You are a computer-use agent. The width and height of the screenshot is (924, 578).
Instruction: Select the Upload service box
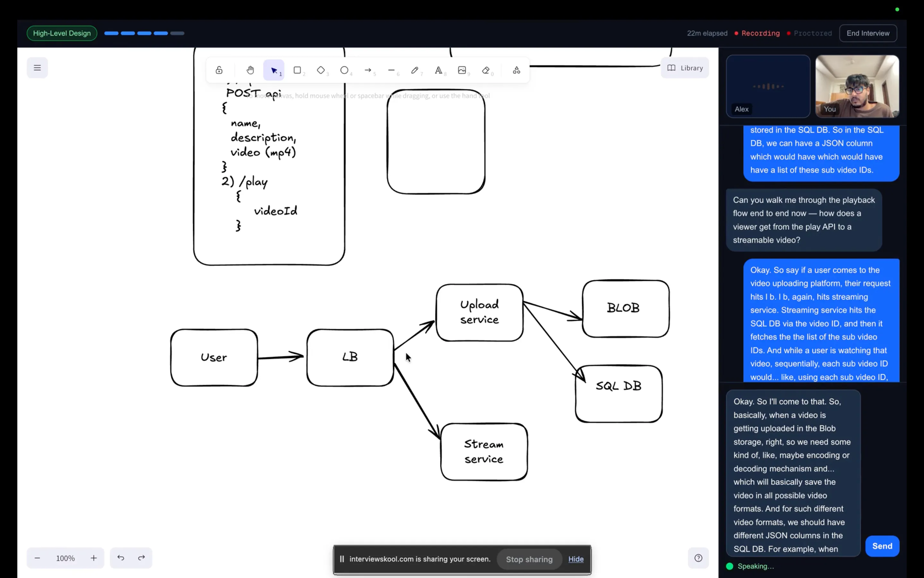click(480, 312)
